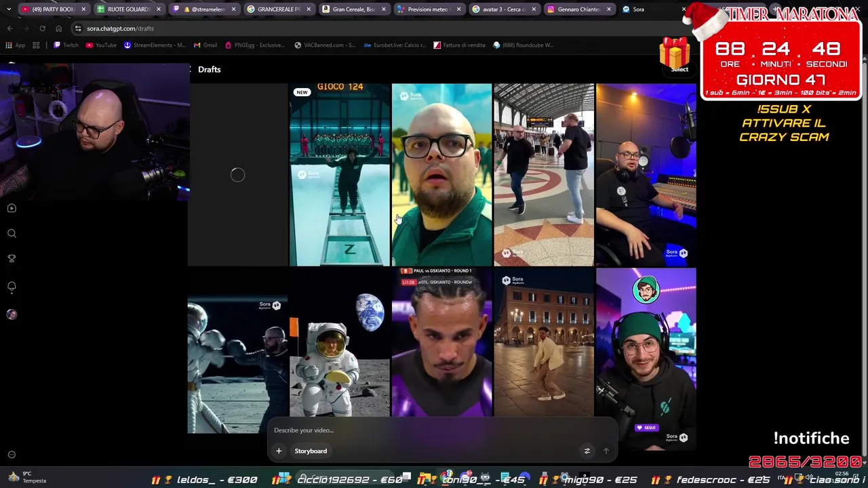Open the Gmail bookmark
The image size is (868, 488).
click(205, 45)
